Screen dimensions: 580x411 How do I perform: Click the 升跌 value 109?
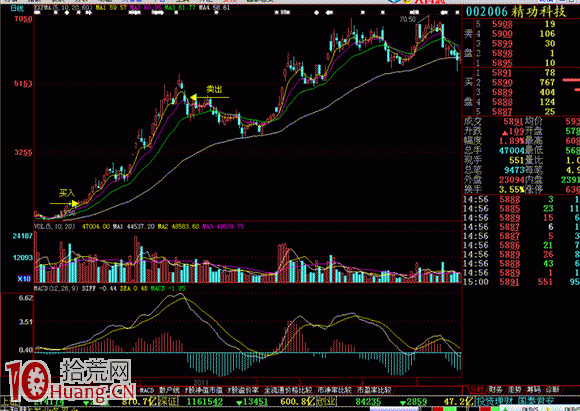click(x=513, y=131)
